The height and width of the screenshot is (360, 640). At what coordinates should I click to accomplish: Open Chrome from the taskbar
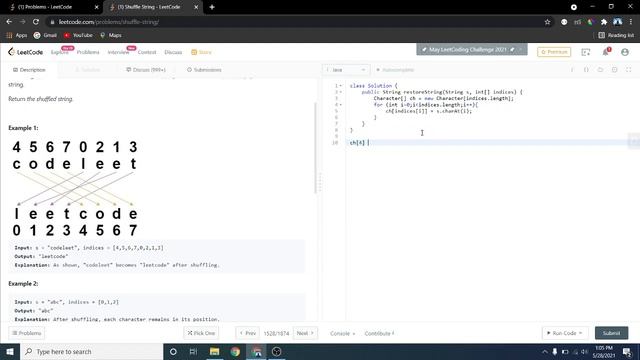coord(235,351)
